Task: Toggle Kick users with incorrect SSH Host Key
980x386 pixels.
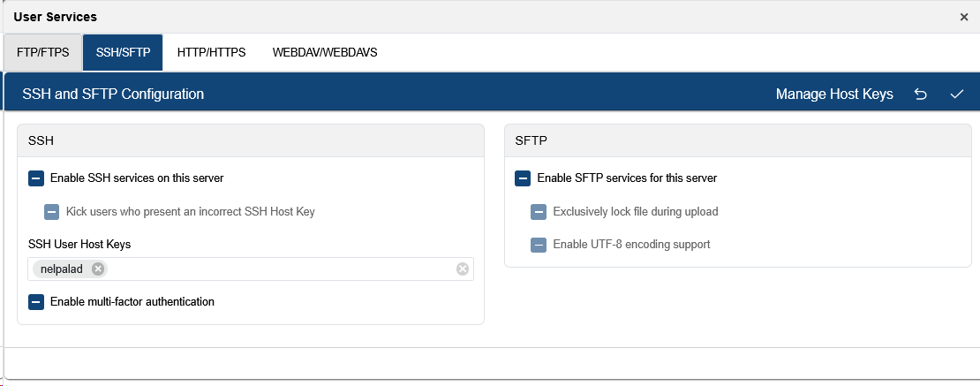Action: pyautogui.click(x=52, y=212)
